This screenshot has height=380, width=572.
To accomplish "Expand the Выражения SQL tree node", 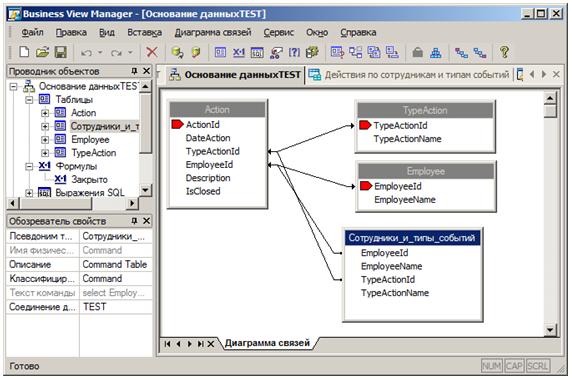I will [x=29, y=193].
